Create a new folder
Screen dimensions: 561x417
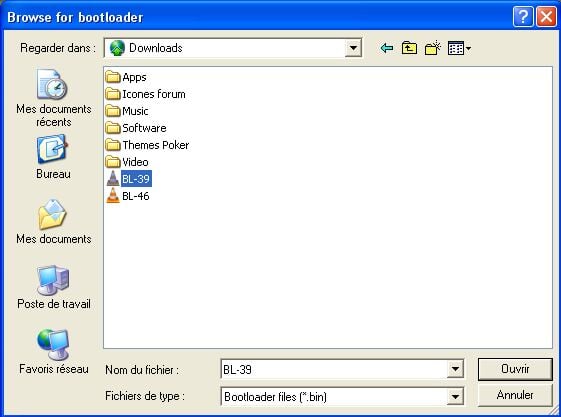tap(433, 48)
